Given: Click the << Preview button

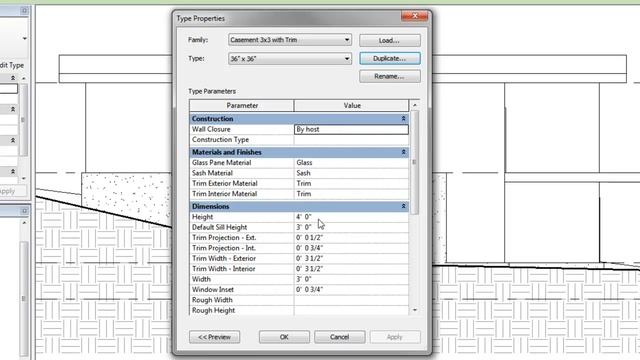Looking at the screenshot, I should [215, 337].
